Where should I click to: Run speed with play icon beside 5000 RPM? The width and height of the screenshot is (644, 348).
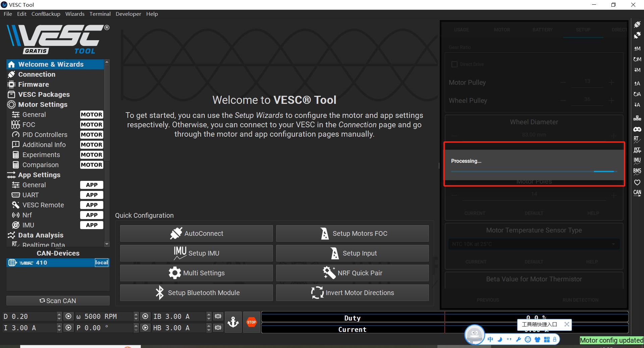tap(145, 317)
